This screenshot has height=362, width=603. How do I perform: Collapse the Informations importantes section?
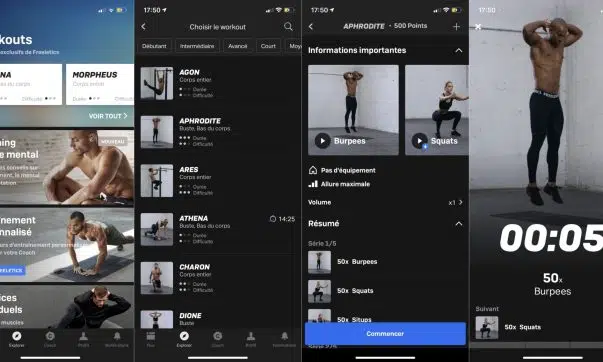coord(458,50)
